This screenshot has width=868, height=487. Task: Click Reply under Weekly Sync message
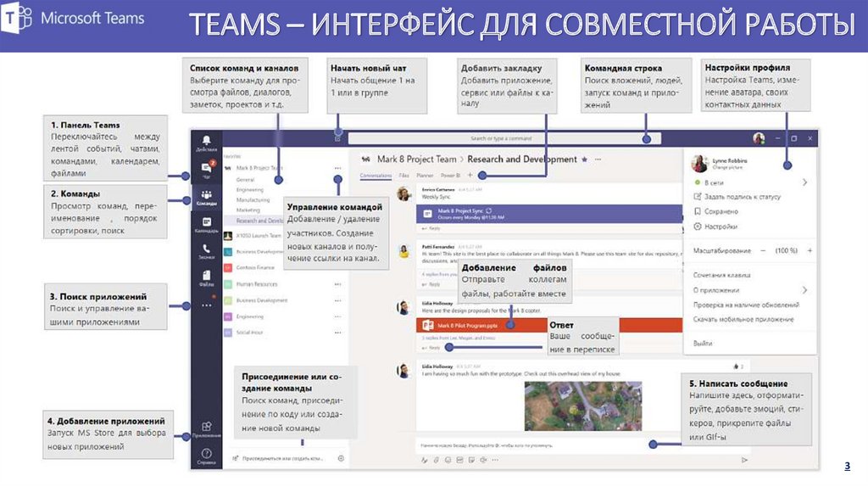[431, 228]
